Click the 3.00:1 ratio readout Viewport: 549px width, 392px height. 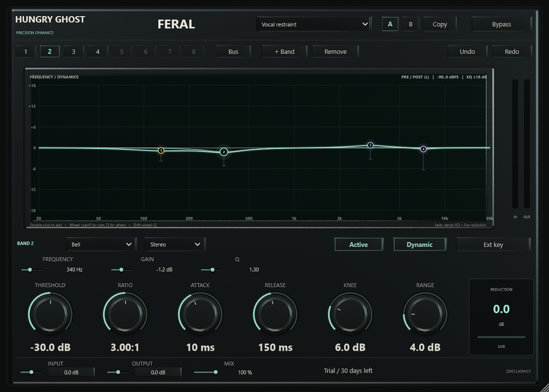[125, 347]
